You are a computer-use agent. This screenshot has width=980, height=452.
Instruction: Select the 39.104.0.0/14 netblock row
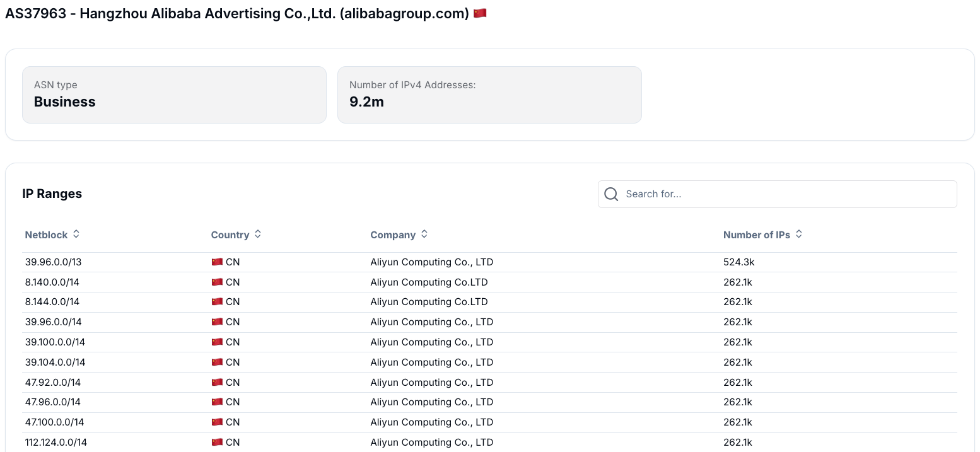(x=55, y=362)
